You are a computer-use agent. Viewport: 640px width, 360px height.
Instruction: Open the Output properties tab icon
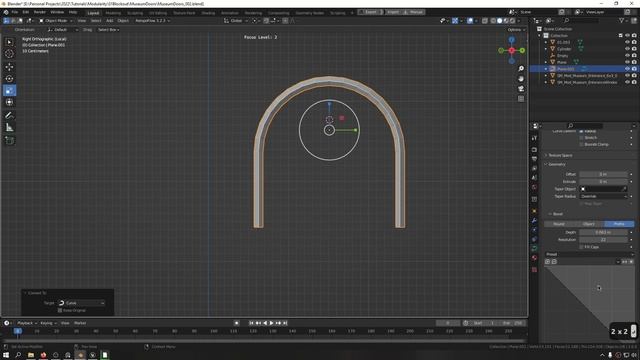click(x=534, y=159)
